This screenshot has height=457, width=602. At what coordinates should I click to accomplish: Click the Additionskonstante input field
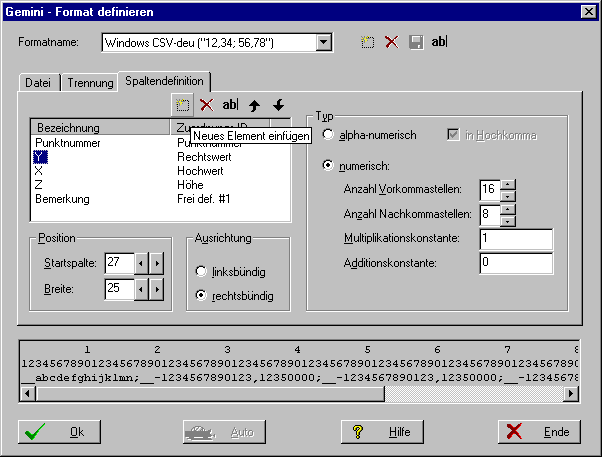pos(516,263)
